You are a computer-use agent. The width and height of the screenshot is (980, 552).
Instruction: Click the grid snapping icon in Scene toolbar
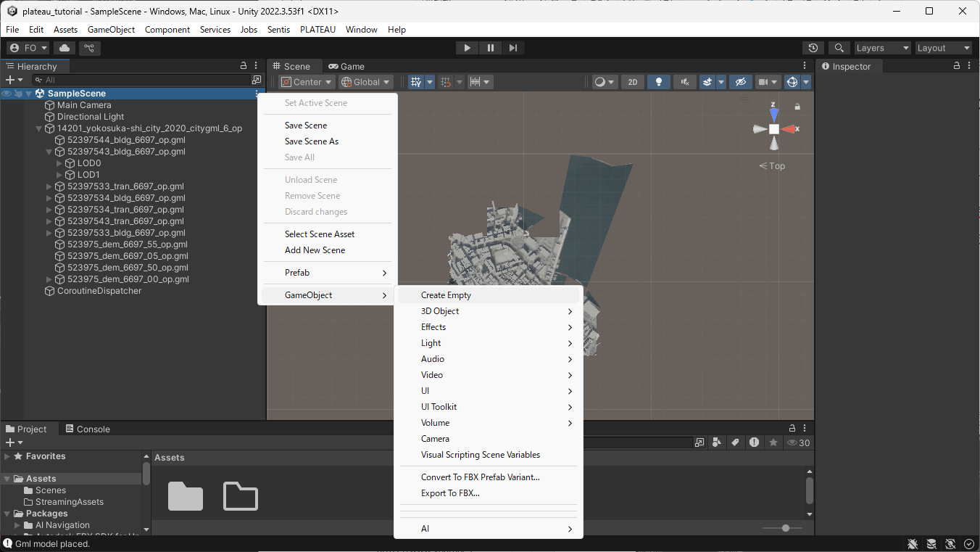pyautogui.click(x=416, y=82)
